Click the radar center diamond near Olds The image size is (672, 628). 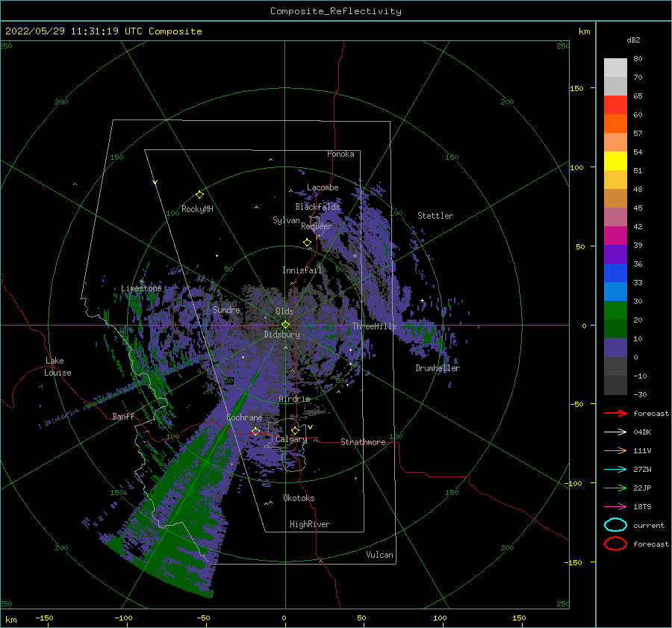(x=285, y=325)
